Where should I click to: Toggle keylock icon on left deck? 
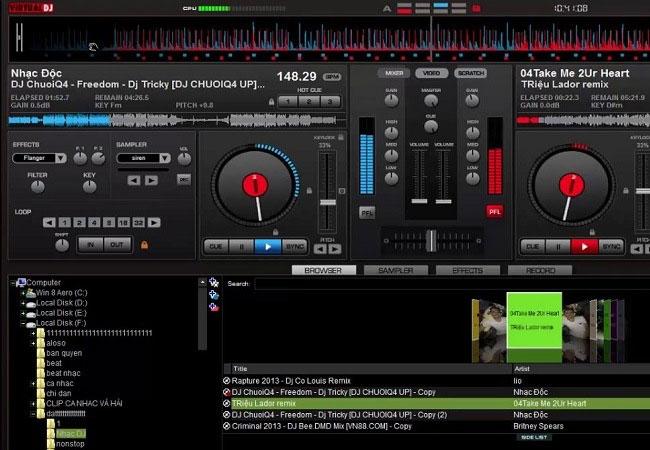pos(341,137)
